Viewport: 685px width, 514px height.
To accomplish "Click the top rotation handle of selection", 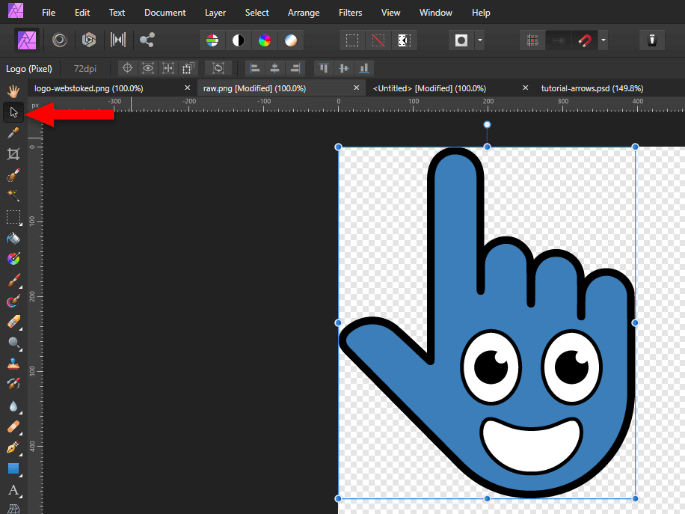I will [487, 125].
